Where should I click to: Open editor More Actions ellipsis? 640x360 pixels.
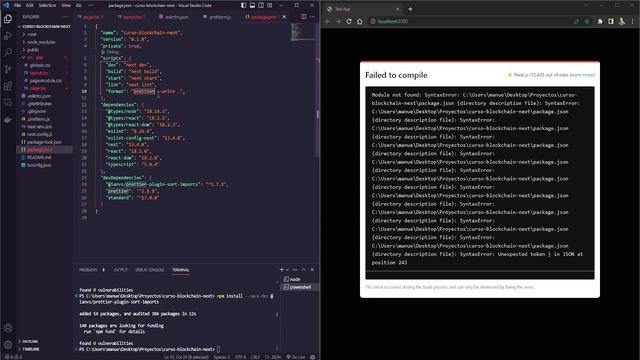click(313, 17)
